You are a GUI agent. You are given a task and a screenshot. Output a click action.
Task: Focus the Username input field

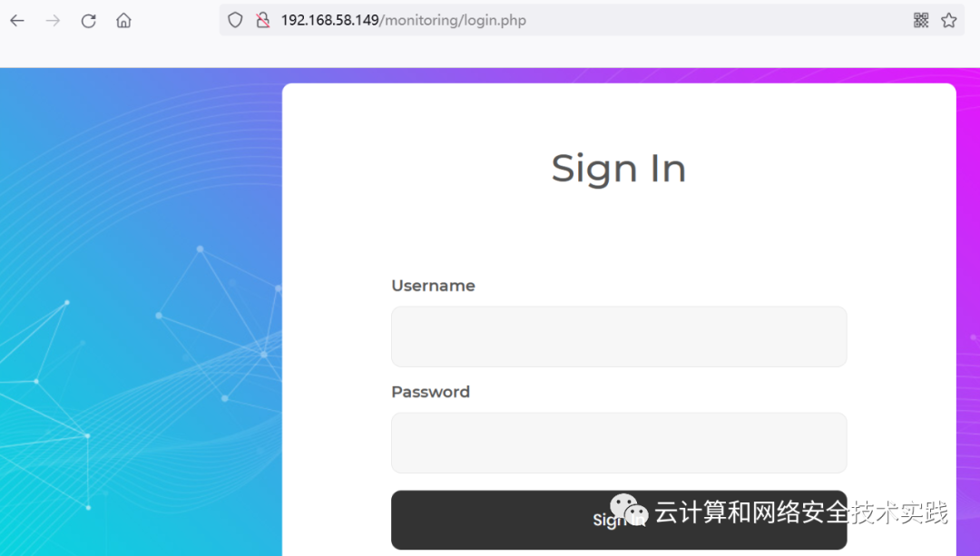coord(619,337)
